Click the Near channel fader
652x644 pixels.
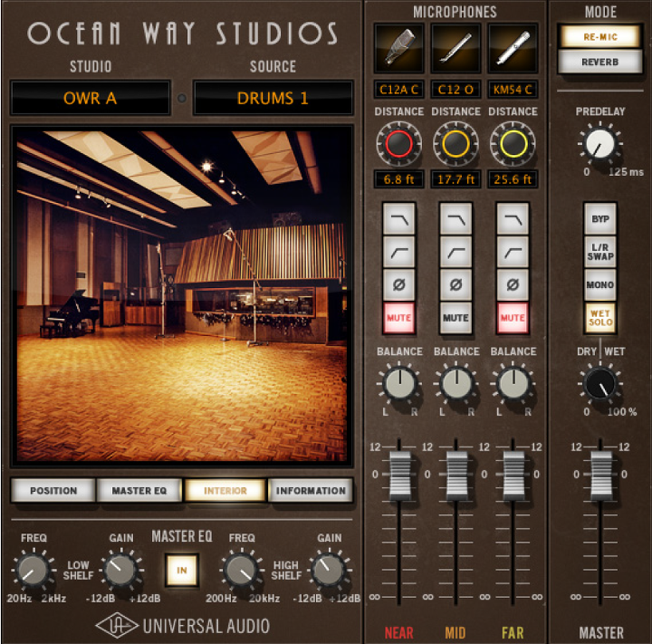click(399, 476)
